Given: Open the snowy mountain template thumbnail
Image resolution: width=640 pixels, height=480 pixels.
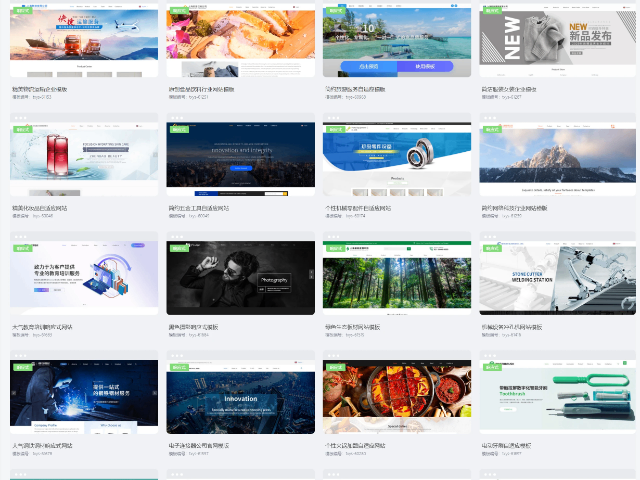Looking at the screenshot, I should point(553,160).
